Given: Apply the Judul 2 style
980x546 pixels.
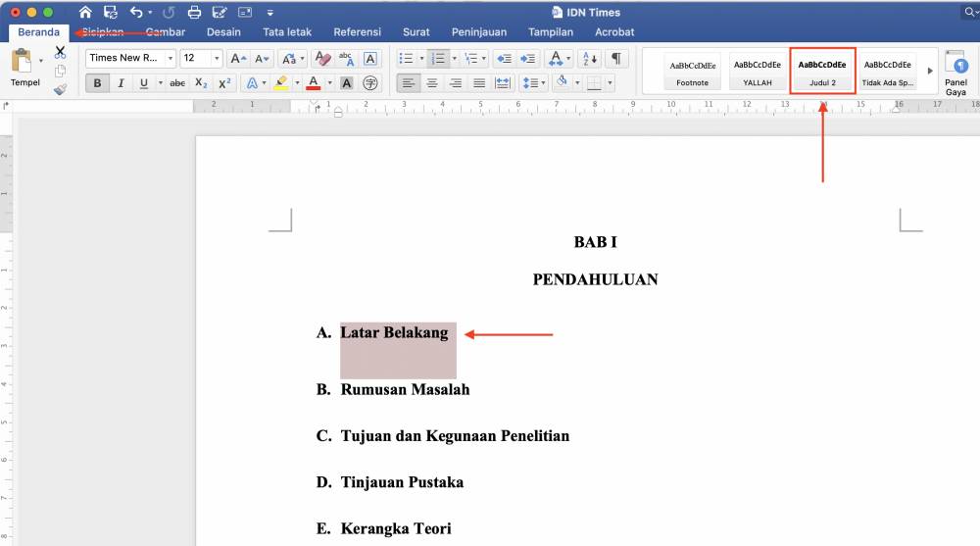Looking at the screenshot, I should (822, 72).
